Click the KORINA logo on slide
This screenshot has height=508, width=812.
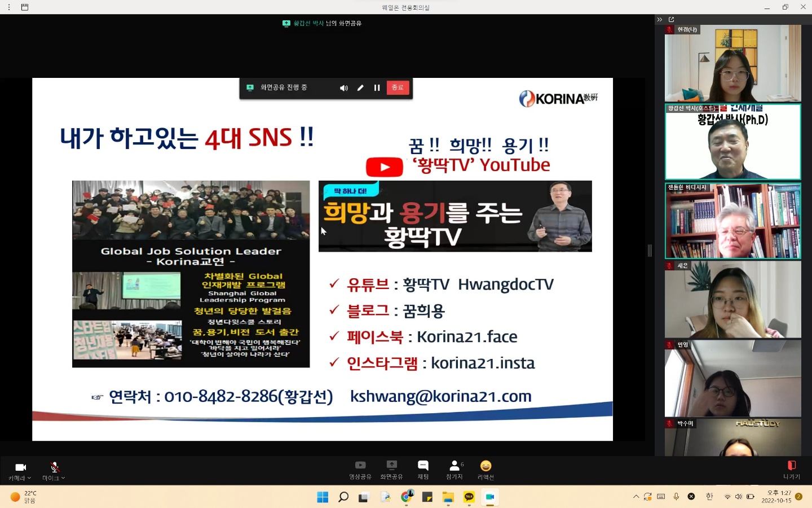[558, 99]
